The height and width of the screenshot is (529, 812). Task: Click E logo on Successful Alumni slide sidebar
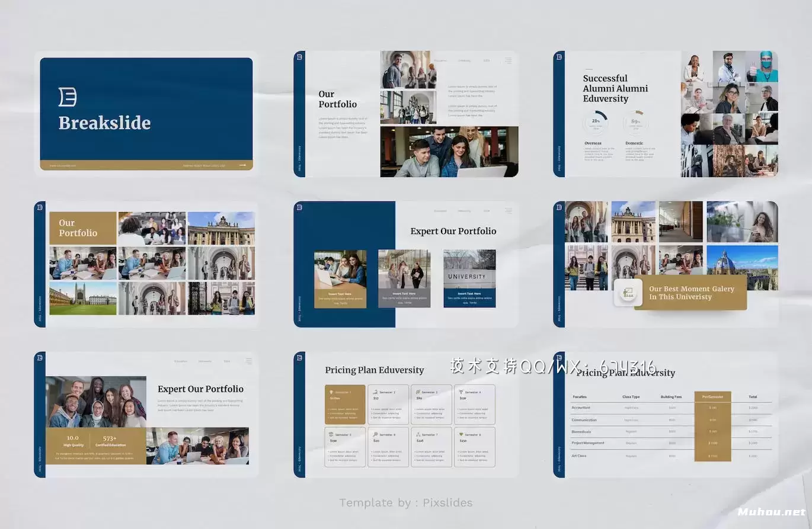(559, 57)
